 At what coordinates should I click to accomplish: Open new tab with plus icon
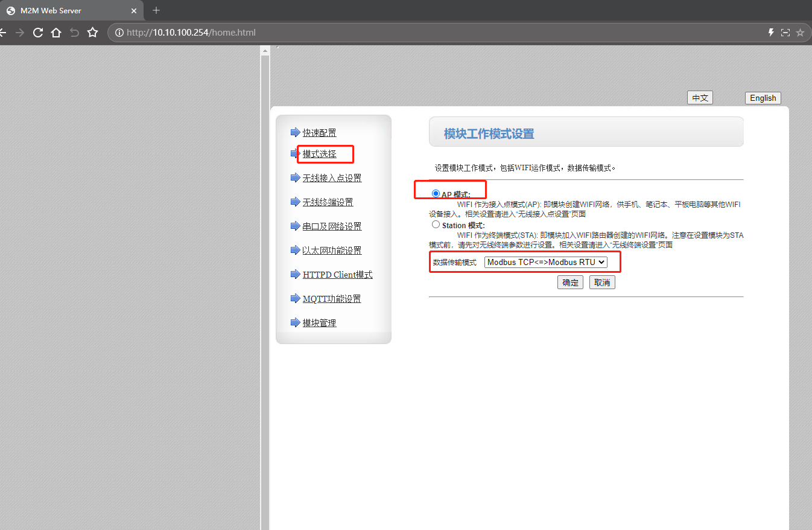pyautogui.click(x=156, y=10)
